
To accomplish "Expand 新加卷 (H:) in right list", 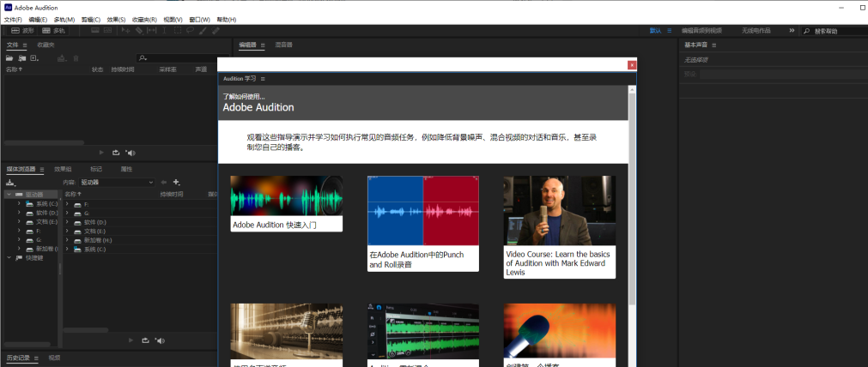I will click(x=68, y=240).
